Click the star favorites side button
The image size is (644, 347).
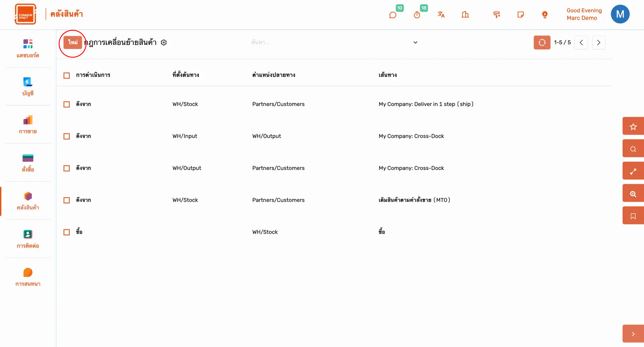(x=633, y=126)
